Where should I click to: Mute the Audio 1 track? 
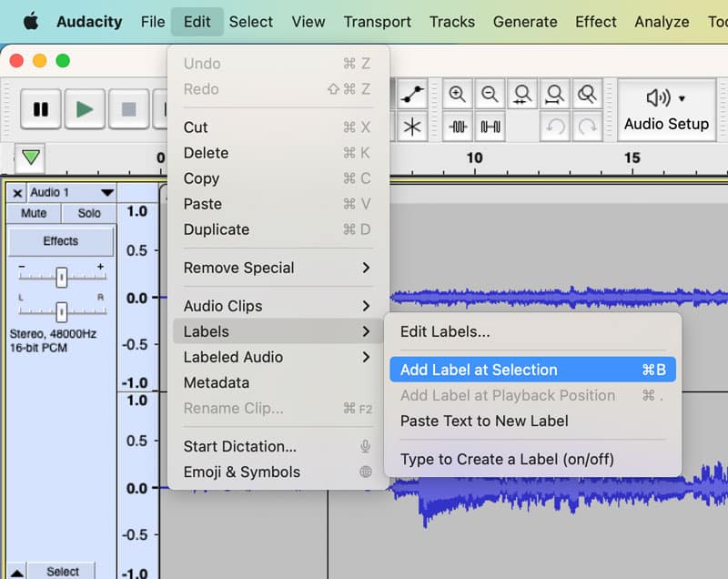click(34, 213)
